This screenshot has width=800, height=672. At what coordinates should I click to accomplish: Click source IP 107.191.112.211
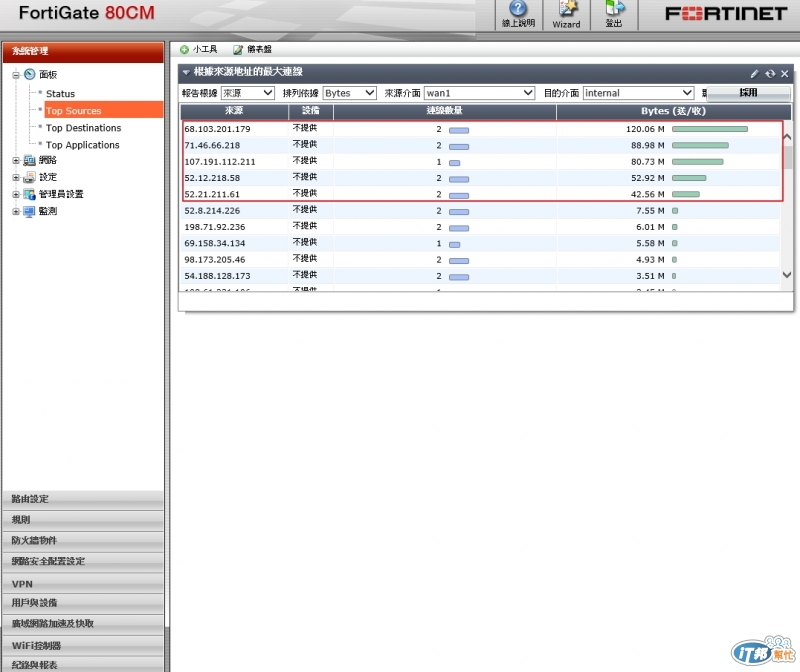click(x=220, y=162)
